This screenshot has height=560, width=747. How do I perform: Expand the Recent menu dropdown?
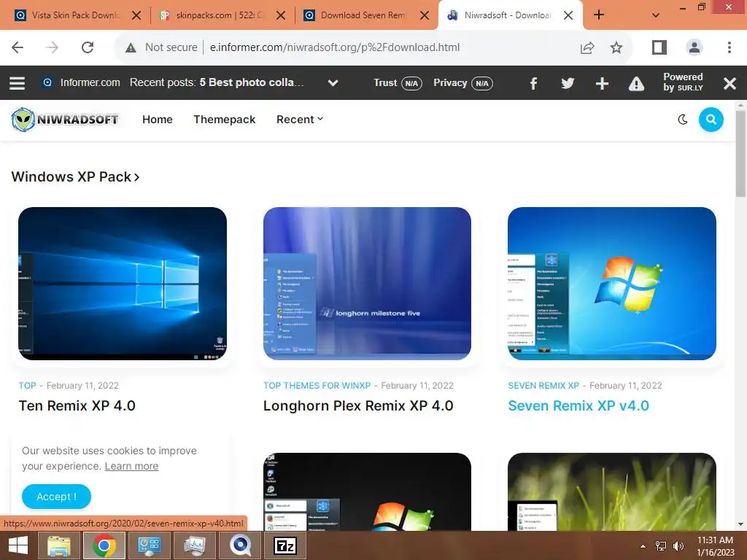tap(300, 120)
